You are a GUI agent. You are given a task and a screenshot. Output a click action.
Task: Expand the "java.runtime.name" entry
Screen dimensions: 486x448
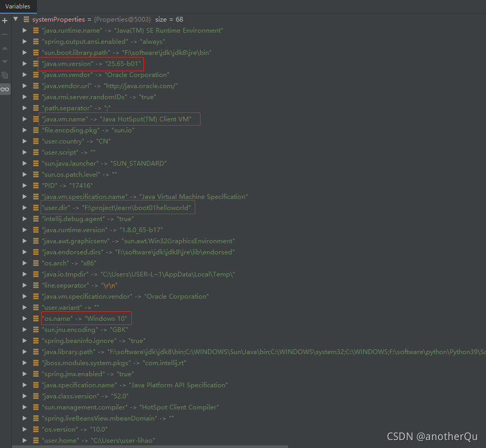(24, 31)
